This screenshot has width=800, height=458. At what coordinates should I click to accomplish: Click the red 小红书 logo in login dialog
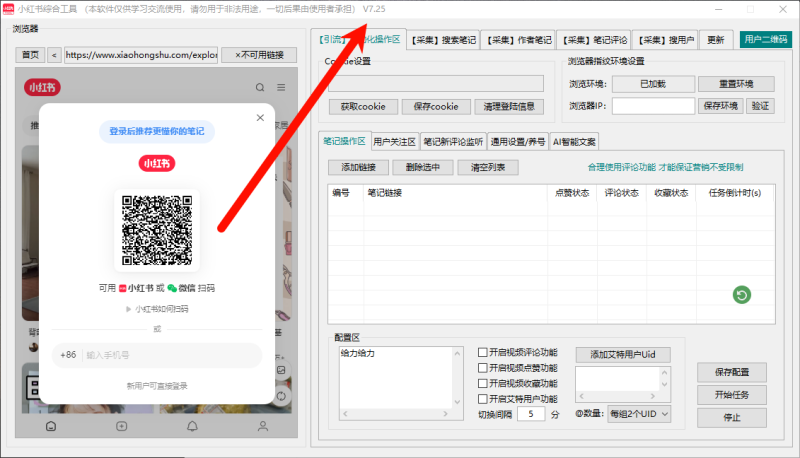[x=157, y=163]
